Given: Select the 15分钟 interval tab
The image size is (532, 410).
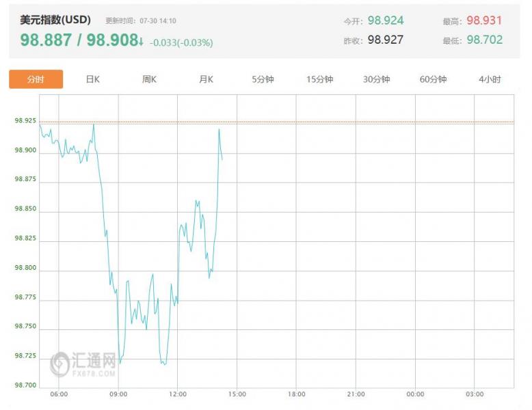Looking at the screenshot, I should tap(319, 79).
